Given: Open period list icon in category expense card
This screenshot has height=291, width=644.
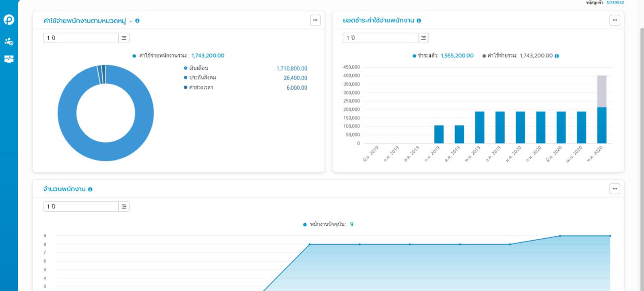Looking at the screenshot, I should pos(124,38).
